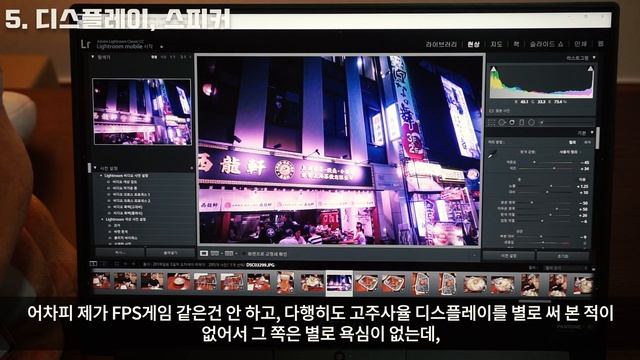Select the color treatment option in Basic panel
Viewport: 640px width, 360px height.
tap(573, 142)
